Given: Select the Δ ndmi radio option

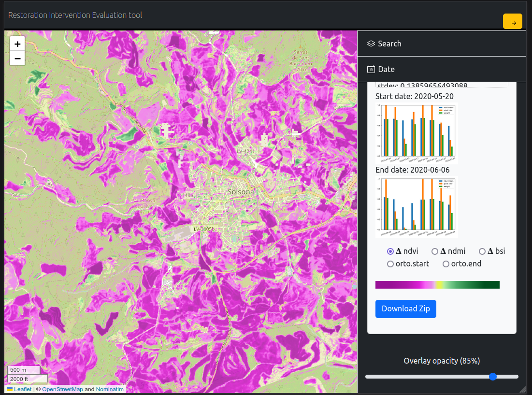Looking at the screenshot, I should tap(435, 251).
